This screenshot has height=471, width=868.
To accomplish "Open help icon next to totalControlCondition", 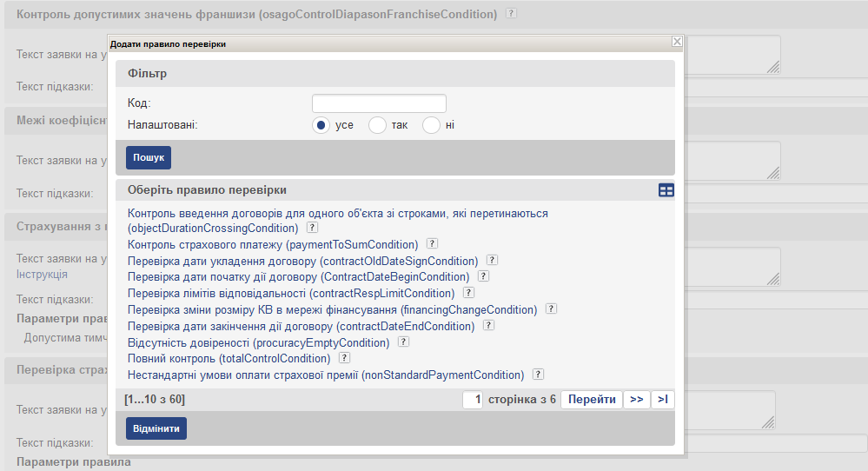I will click(344, 357).
